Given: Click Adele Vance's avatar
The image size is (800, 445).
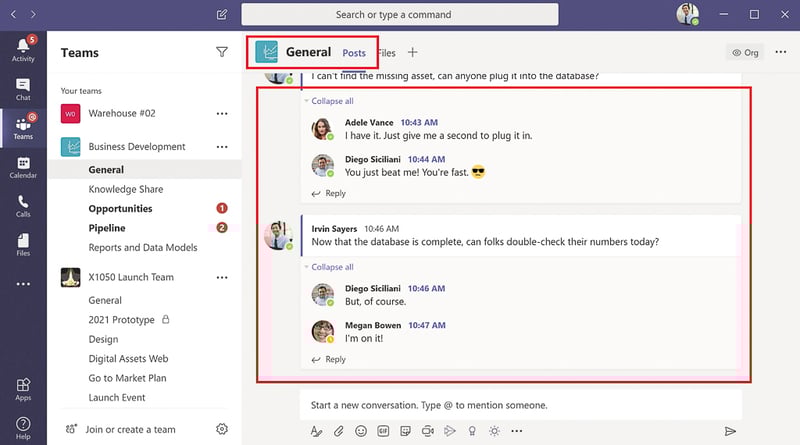Looking at the screenshot, I should pos(322,129).
